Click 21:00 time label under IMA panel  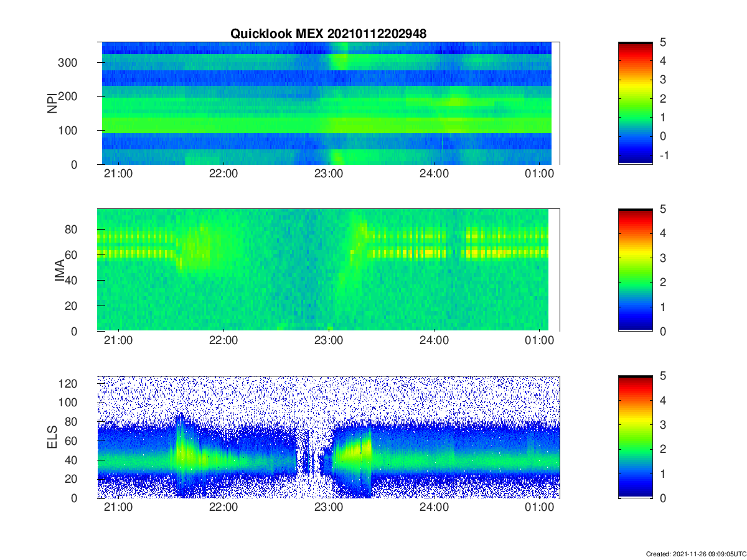click(x=118, y=342)
